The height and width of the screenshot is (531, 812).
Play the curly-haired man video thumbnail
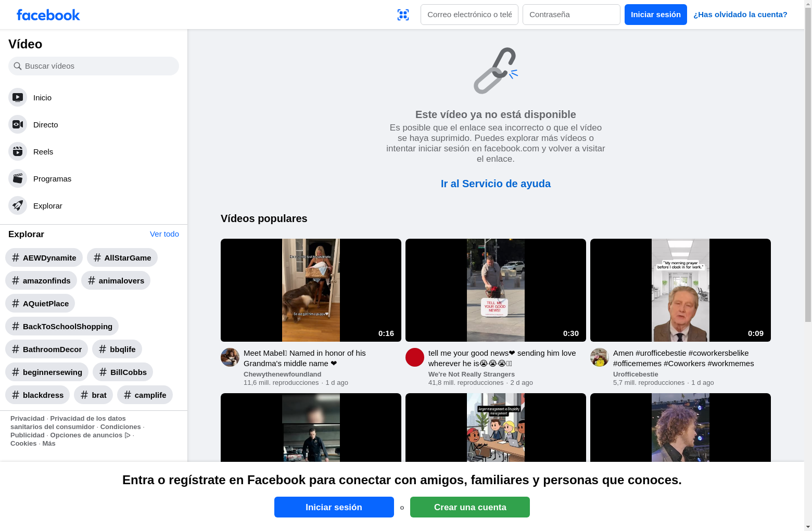point(680,428)
